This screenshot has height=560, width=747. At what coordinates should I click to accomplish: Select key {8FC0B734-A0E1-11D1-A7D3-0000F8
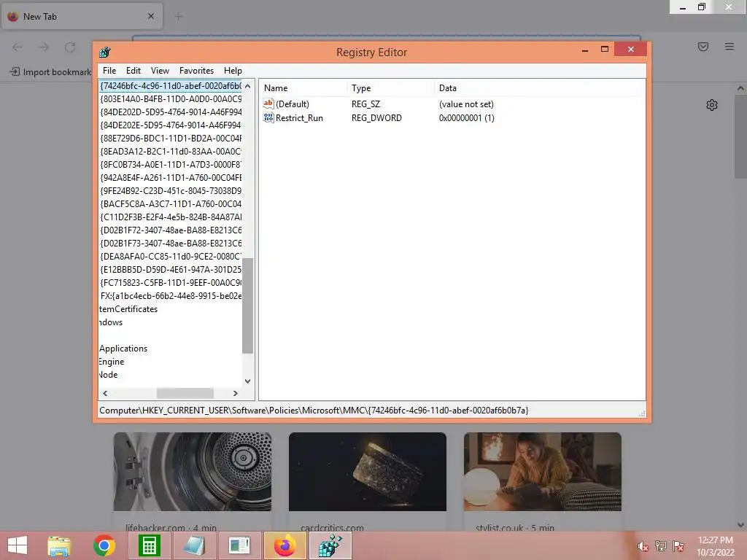tap(171, 164)
